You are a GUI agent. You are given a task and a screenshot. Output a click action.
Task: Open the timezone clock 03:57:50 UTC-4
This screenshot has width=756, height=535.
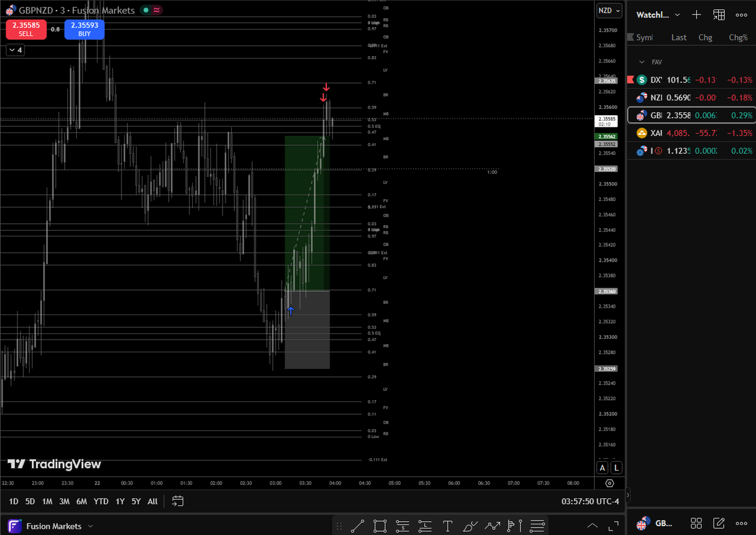(590, 502)
